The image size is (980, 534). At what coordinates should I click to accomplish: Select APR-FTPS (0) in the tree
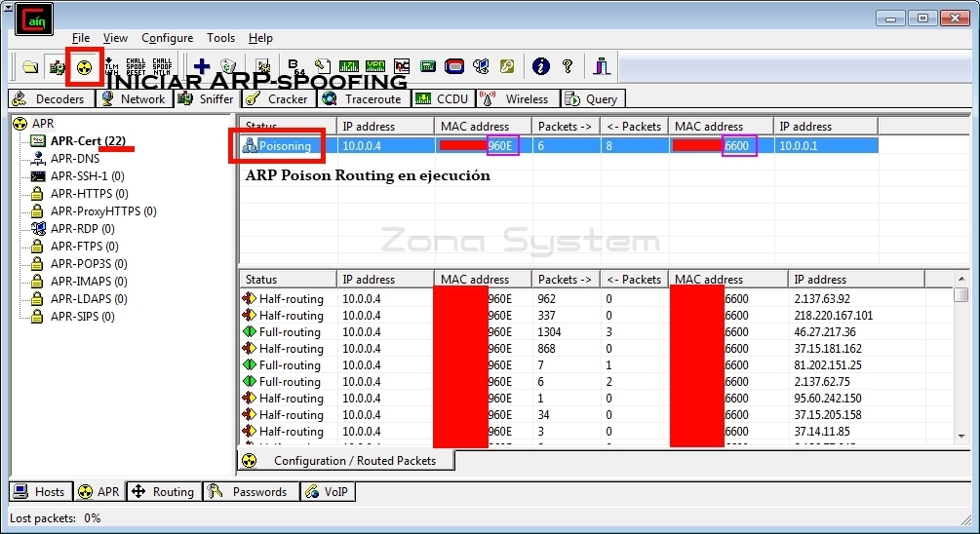point(85,247)
